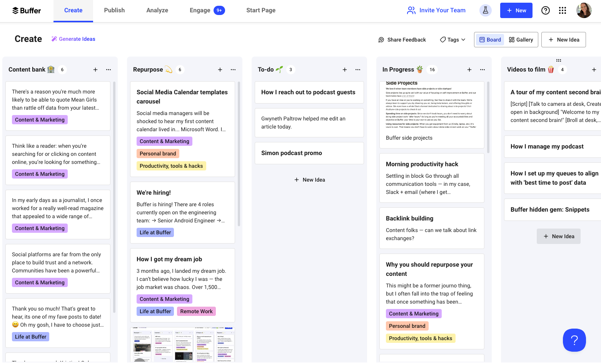
Task: Open 'Simon podcast promo' card
Action: click(309, 153)
